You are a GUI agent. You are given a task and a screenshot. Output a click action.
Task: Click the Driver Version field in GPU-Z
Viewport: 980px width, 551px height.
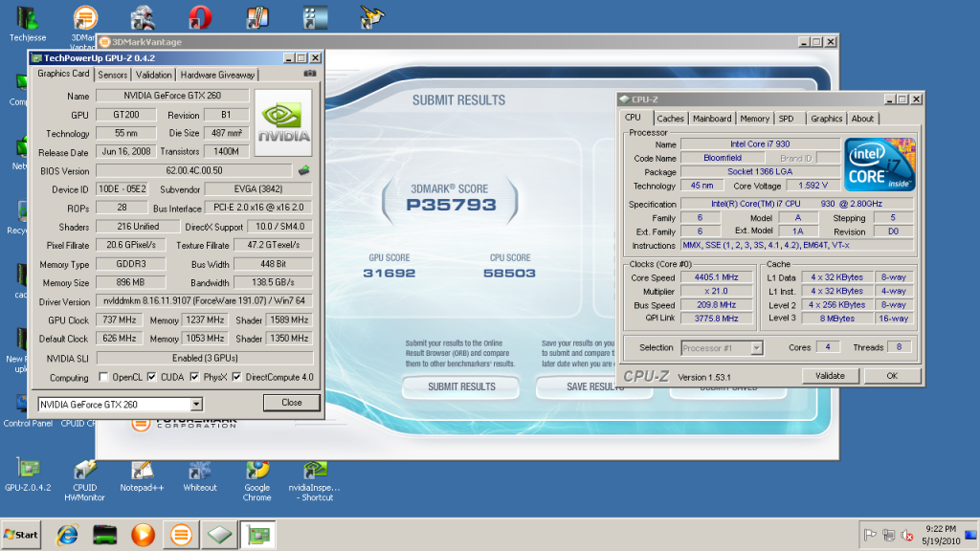tap(205, 301)
